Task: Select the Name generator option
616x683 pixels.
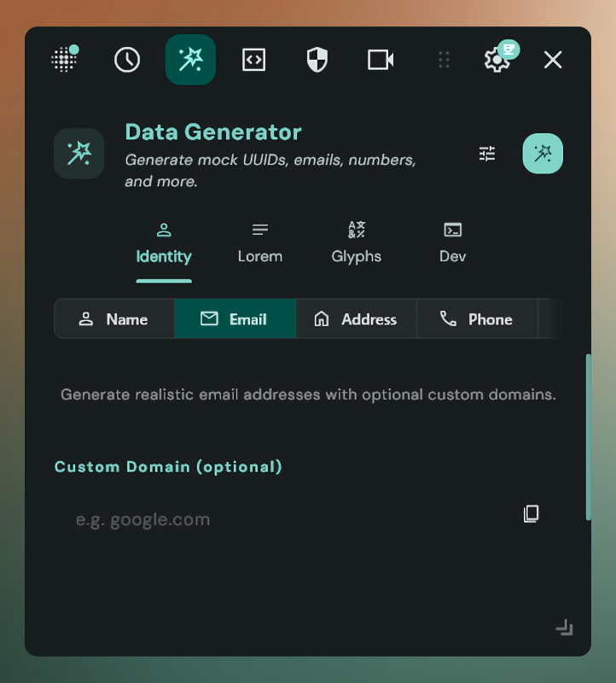Action: (114, 319)
